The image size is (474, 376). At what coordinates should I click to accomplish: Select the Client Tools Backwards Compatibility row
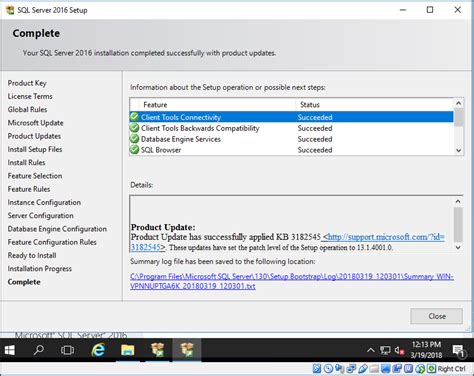click(291, 128)
